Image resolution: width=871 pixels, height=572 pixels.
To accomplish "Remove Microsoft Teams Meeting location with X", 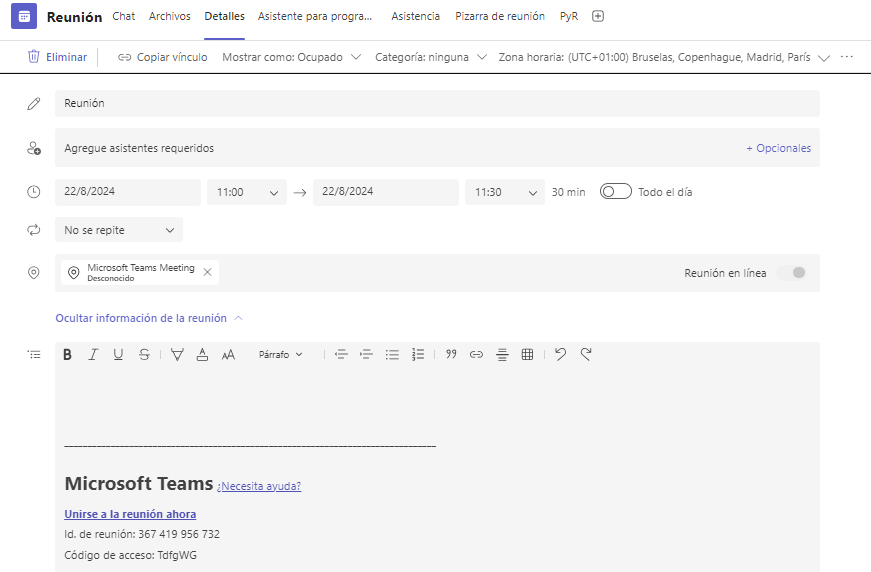I will pos(207,272).
